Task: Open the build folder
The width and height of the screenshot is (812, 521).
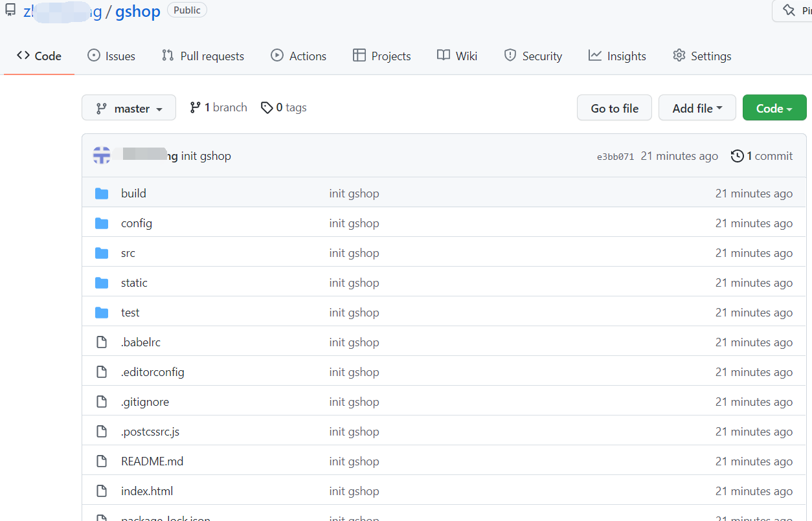Action: pyautogui.click(x=133, y=194)
